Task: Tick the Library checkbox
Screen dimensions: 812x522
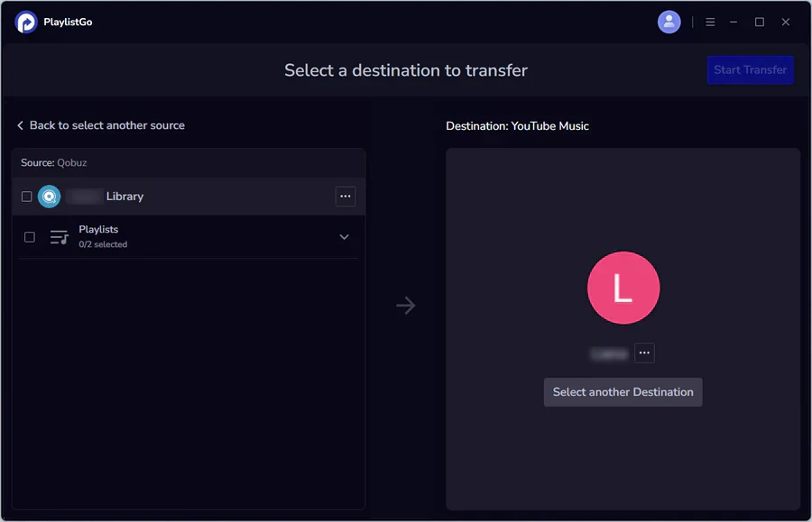Action: coord(26,197)
